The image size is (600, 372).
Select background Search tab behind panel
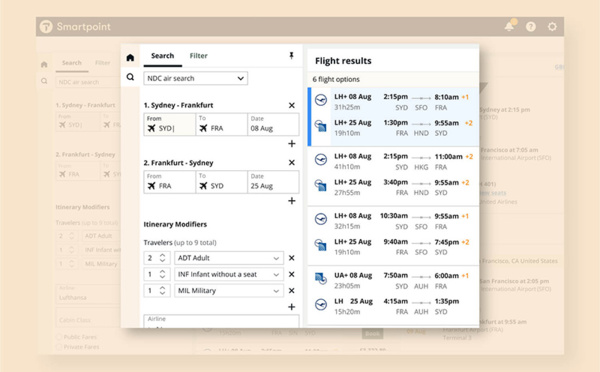coord(72,63)
